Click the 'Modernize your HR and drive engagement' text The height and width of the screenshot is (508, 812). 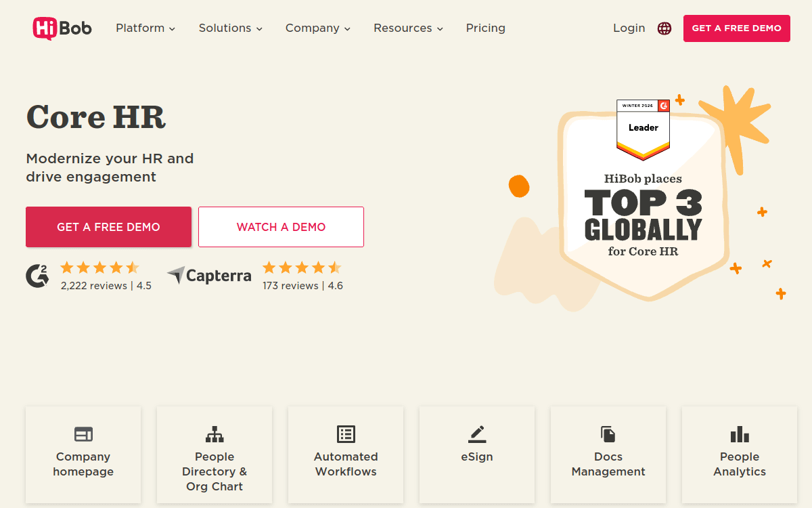[x=110, y=168]
